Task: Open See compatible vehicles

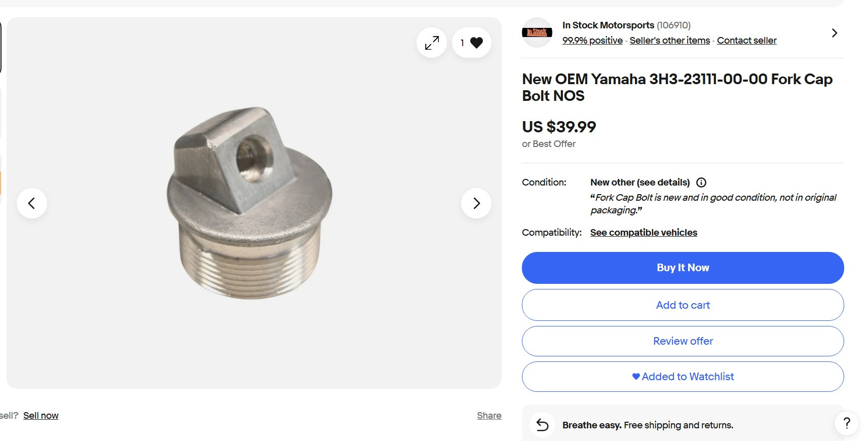Action: click(x=644, y=232)
